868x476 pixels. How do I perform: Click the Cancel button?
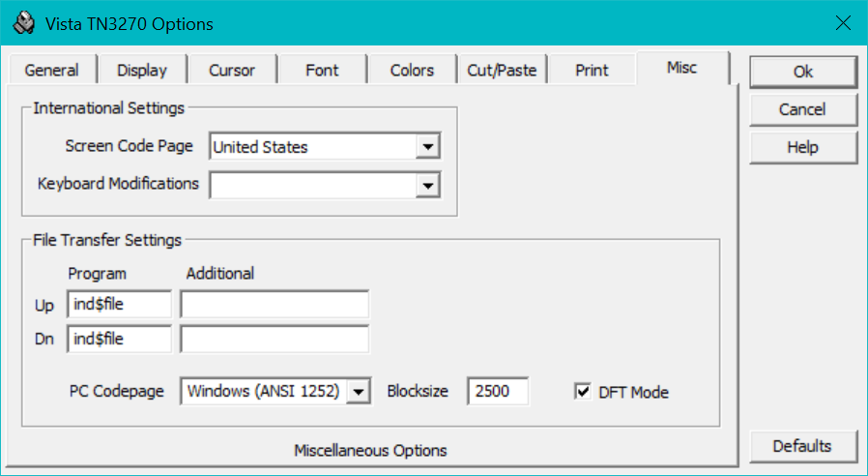802,109
